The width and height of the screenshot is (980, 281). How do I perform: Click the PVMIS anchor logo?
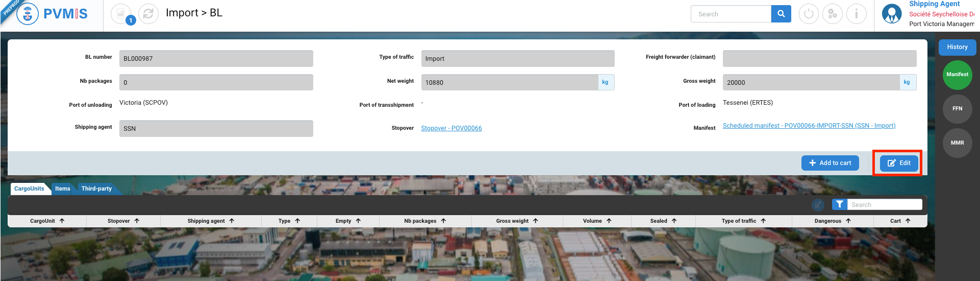coord(28,14)
